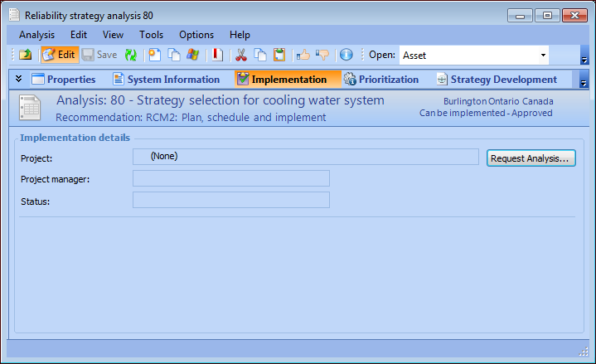Open the Help menu
The image size is (596, 364).
240,35
